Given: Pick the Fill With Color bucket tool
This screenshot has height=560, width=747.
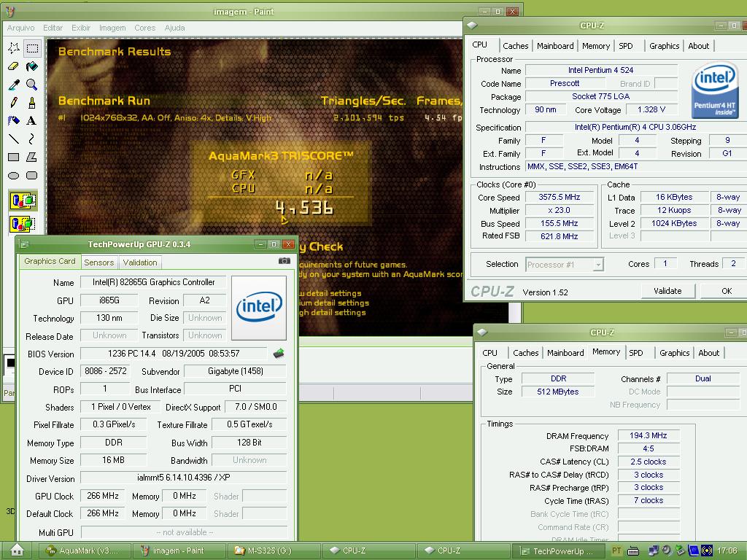Looking at the screenshot, I should [x=32, y=66].
